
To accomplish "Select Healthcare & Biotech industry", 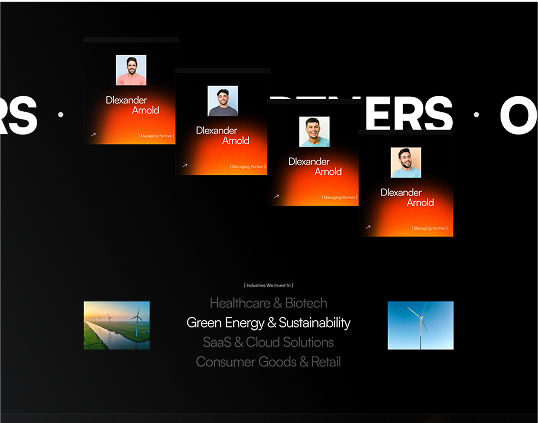I will pos(268,303).
